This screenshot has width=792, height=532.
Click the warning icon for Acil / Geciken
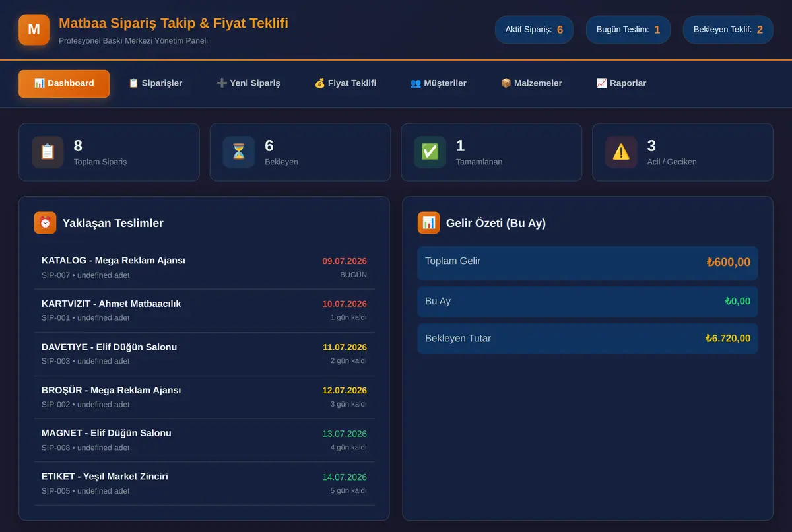[x=621, y=152]
